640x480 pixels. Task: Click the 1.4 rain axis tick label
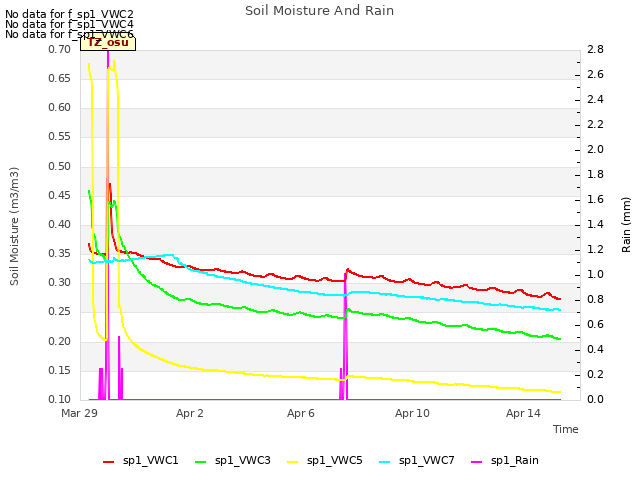coord(595,224)
